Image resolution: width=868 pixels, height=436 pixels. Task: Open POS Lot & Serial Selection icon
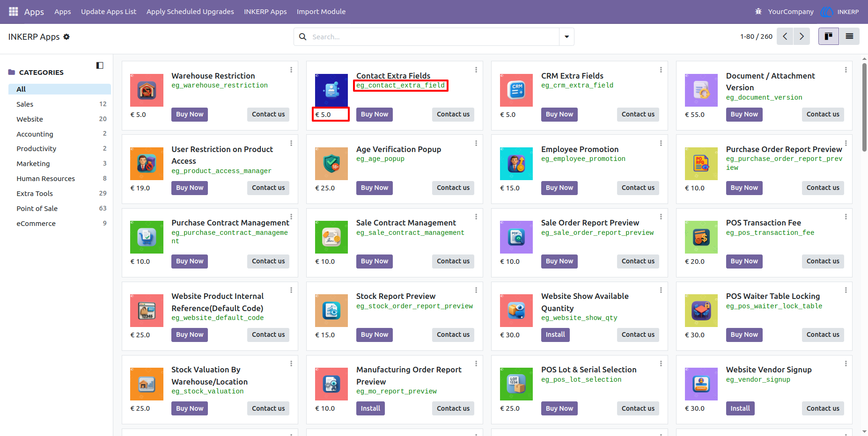pyautogui.click(x=516, y=384)
